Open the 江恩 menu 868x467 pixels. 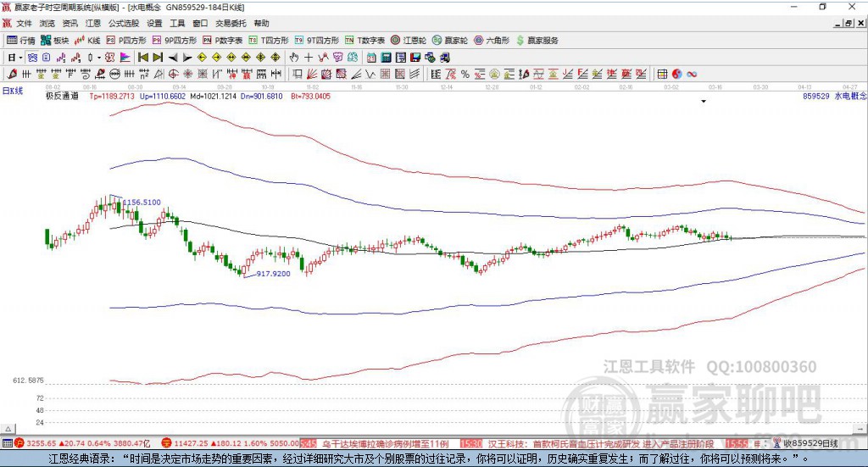coord(93,23)
